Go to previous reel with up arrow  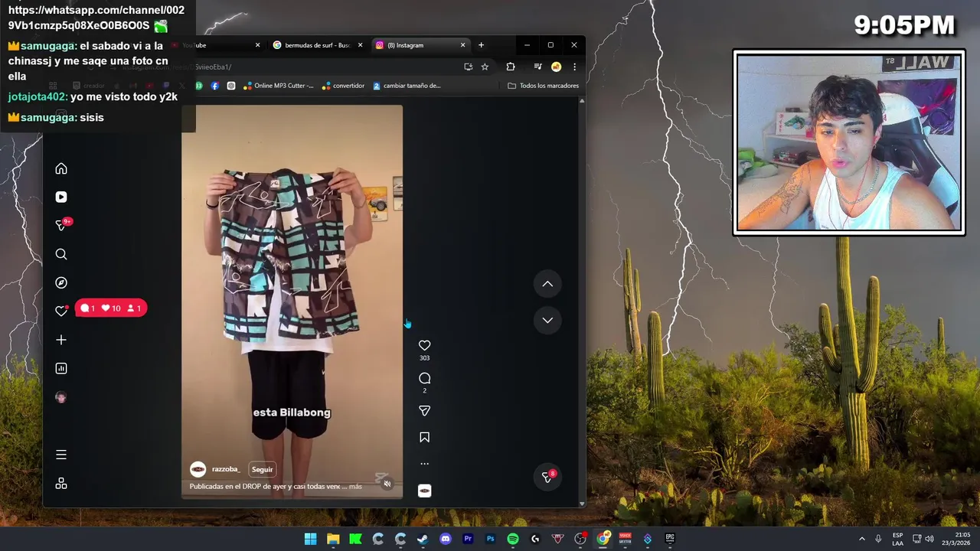(547, 284)
